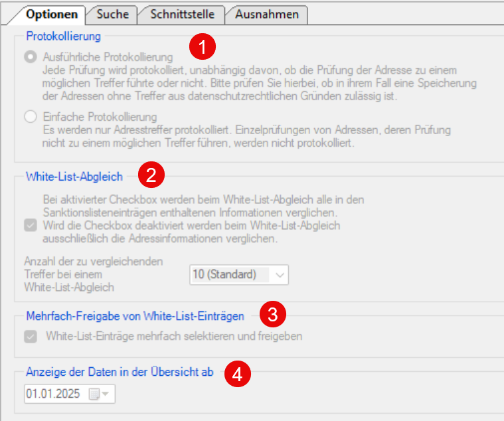The width and height of the screenshot is (504, 421).
Task: Click the Anzeige der Daten heading
Action: point(120,373)
